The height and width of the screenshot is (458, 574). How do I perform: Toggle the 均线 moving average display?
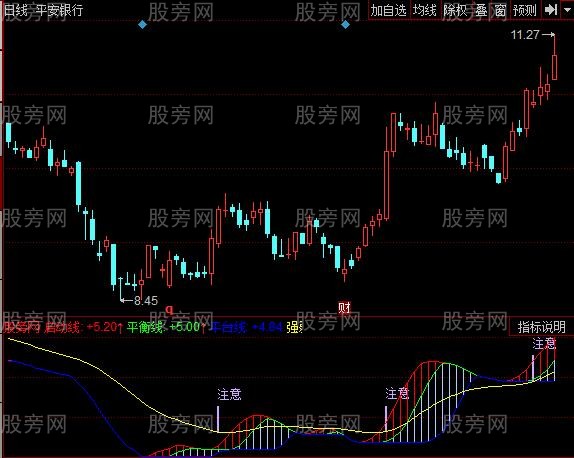click(425, 10)
